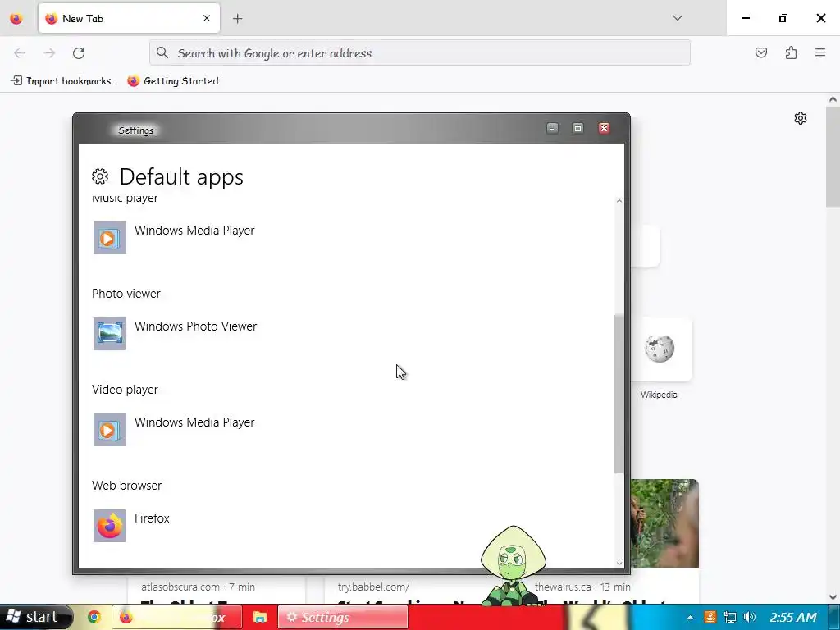
Task: Click the atlasobscura.com article source
Action: pyautogui.click(x=180, y=587)
